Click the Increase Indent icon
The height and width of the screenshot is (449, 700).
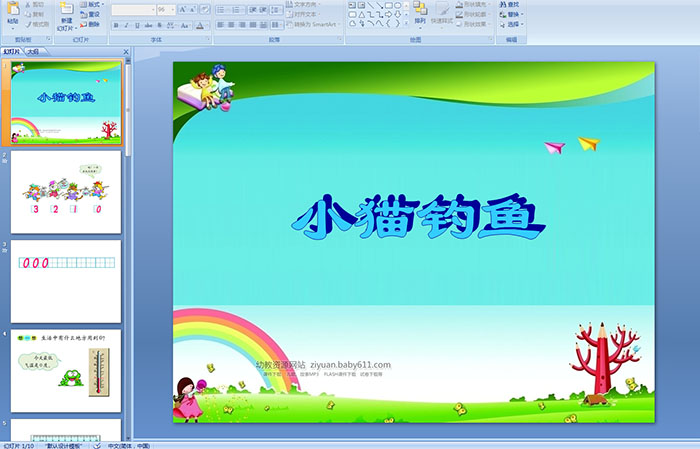(263, 9)
